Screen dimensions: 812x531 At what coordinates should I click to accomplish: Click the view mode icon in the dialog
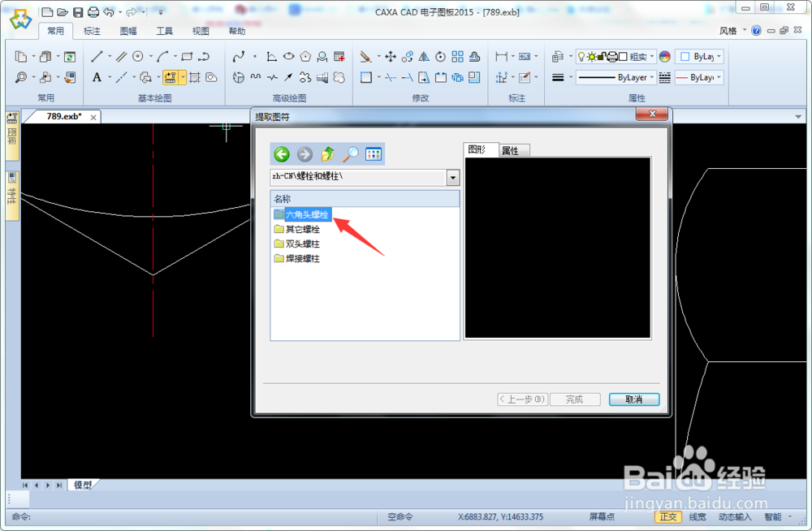pos(374,154)
